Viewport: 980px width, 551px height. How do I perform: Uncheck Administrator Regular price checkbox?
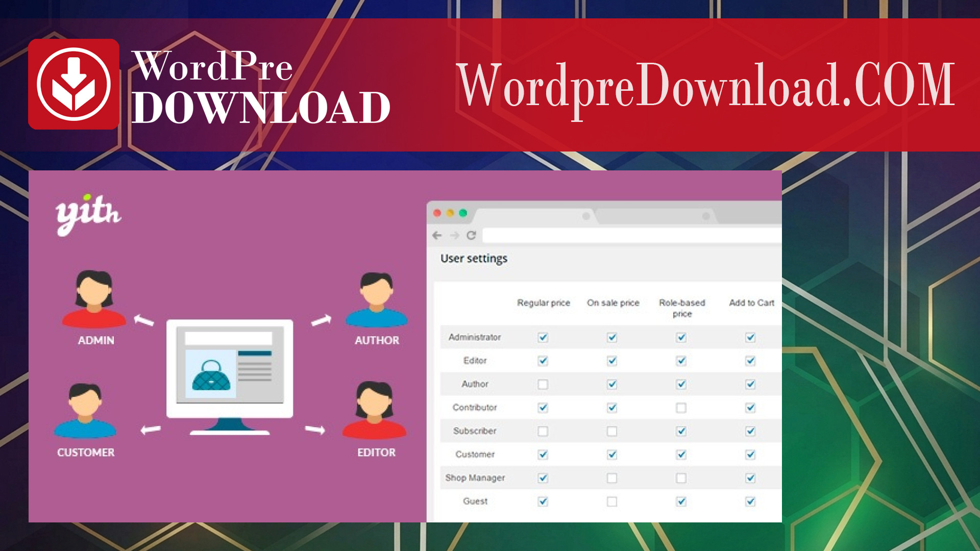pyautogui.click(x=543, y=337)
